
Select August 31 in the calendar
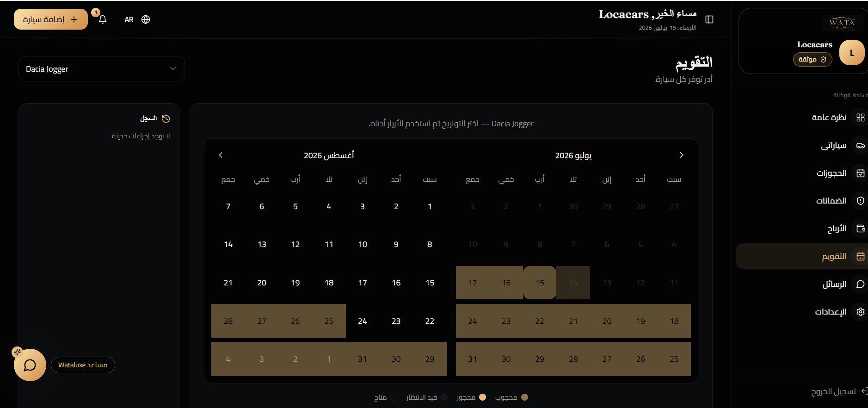(x=363, y=359)
